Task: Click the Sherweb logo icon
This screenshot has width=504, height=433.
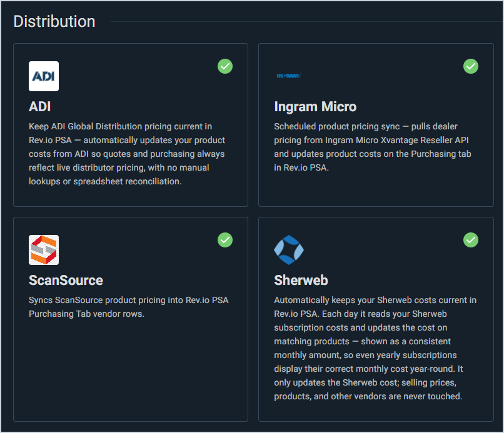Action: [x=289, y=250]
